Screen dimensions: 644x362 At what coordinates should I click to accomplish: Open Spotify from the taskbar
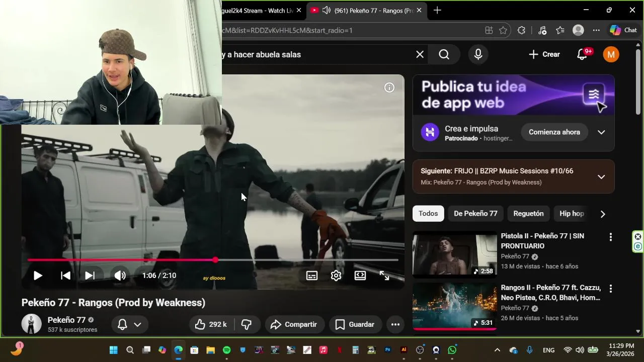pyautogui.click(x=226, y=350)
